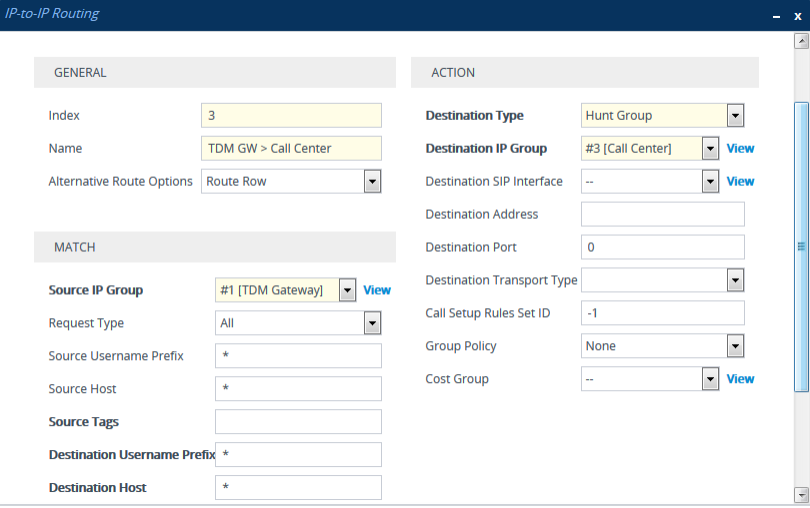Screen dimensions: 810x508
Task: Click View link beside Destination IP Group
Action: pyautogui.click(x=740, y=148)
